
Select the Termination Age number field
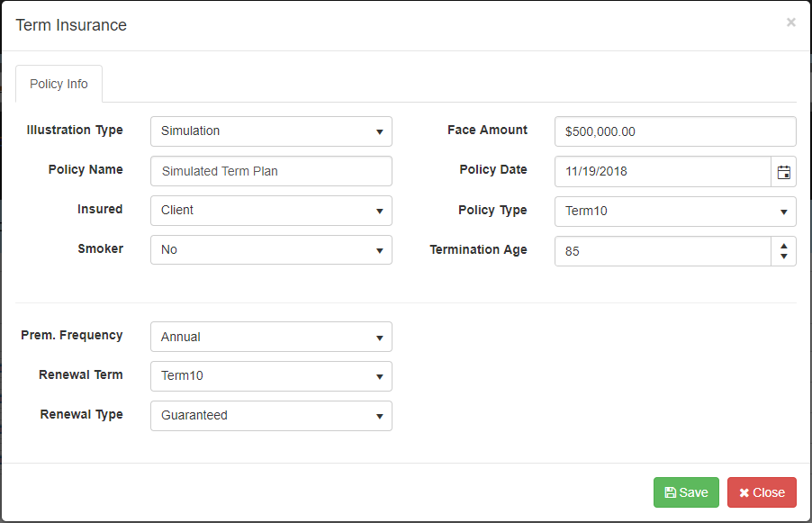(663, 251)
